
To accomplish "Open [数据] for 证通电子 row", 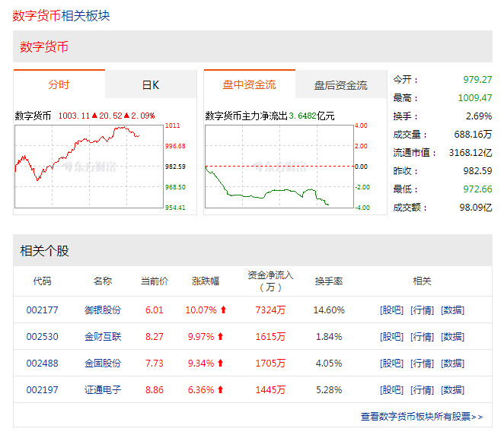I will [x=452, y=390].
